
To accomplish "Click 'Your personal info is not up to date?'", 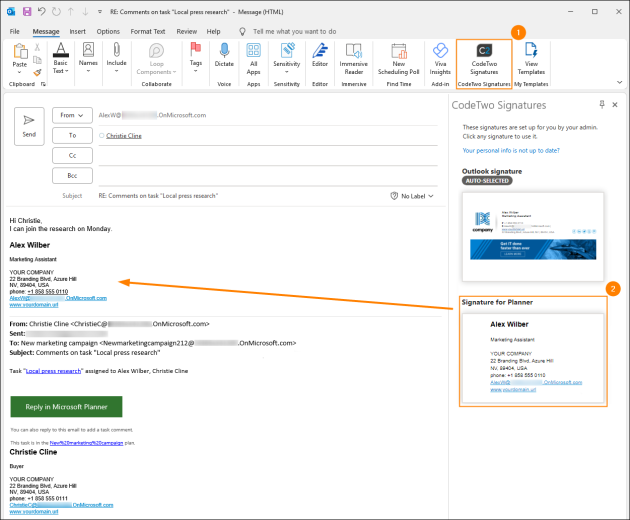I will click(511, 150).
